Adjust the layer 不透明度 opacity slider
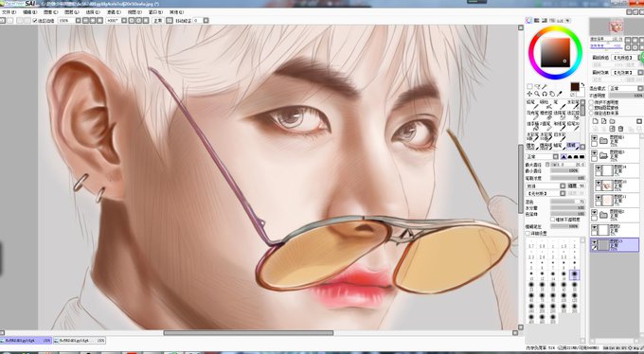644x354 pixels. (626, 96)
